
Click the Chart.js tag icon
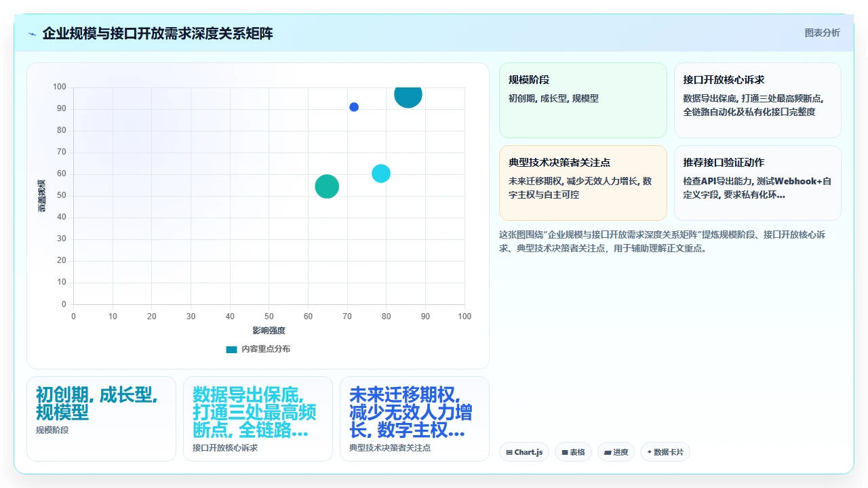(x=509, y=452)
